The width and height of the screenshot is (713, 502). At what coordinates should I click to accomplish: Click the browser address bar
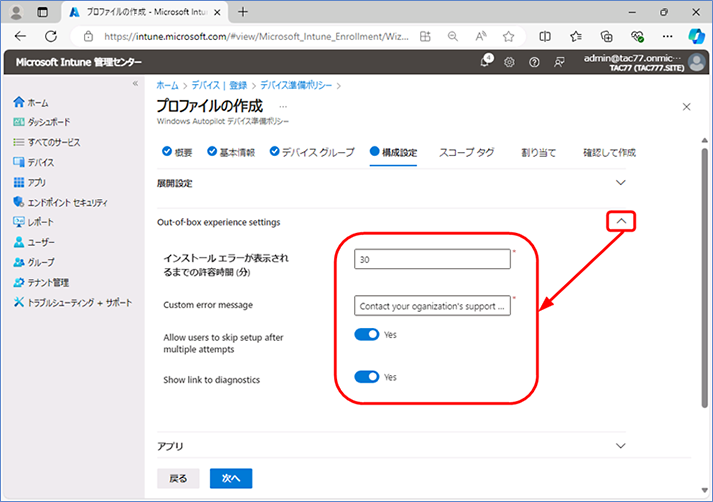256,36
